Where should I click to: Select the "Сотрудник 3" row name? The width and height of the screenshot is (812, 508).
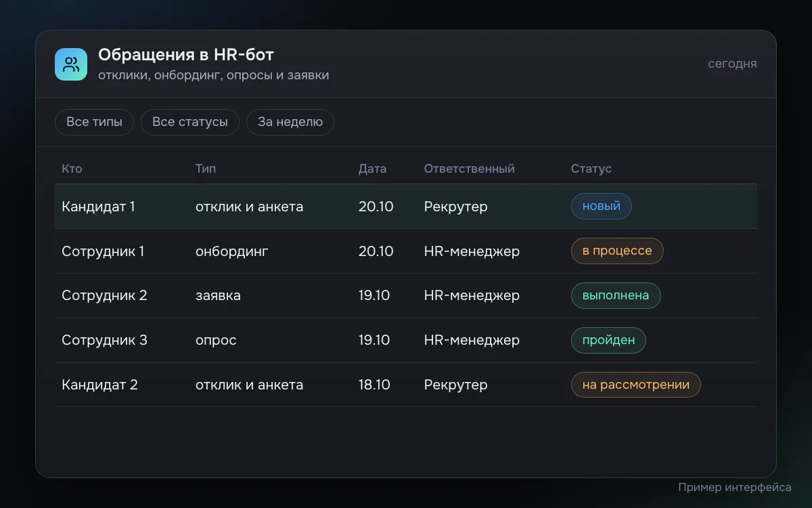click(x=104, y=340)
